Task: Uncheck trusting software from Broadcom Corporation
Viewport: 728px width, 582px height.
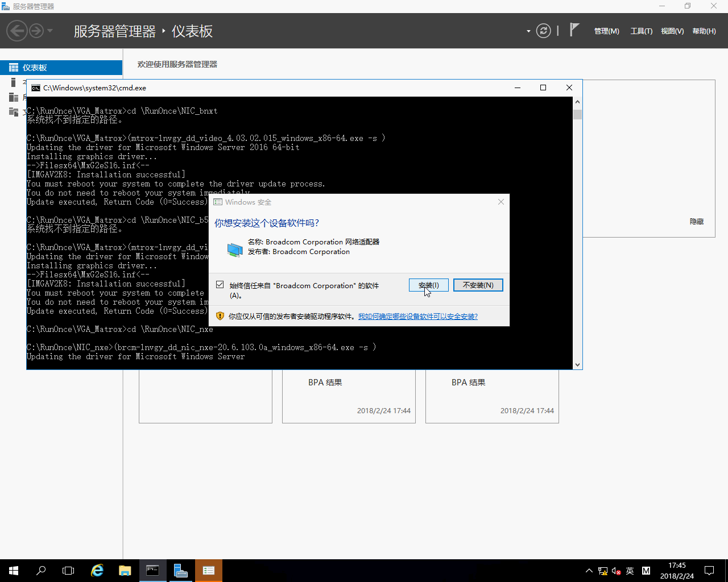Action: tap(220, 284)
